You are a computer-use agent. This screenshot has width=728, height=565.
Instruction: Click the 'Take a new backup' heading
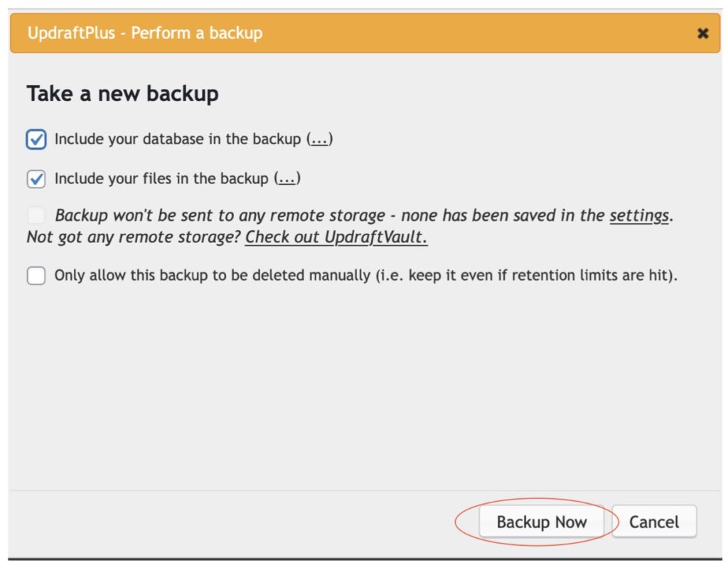(122, 94)
